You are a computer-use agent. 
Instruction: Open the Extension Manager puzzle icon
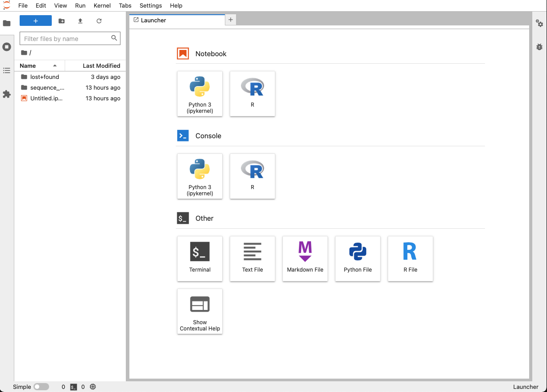pyautogui.click(x=7, y=94)
